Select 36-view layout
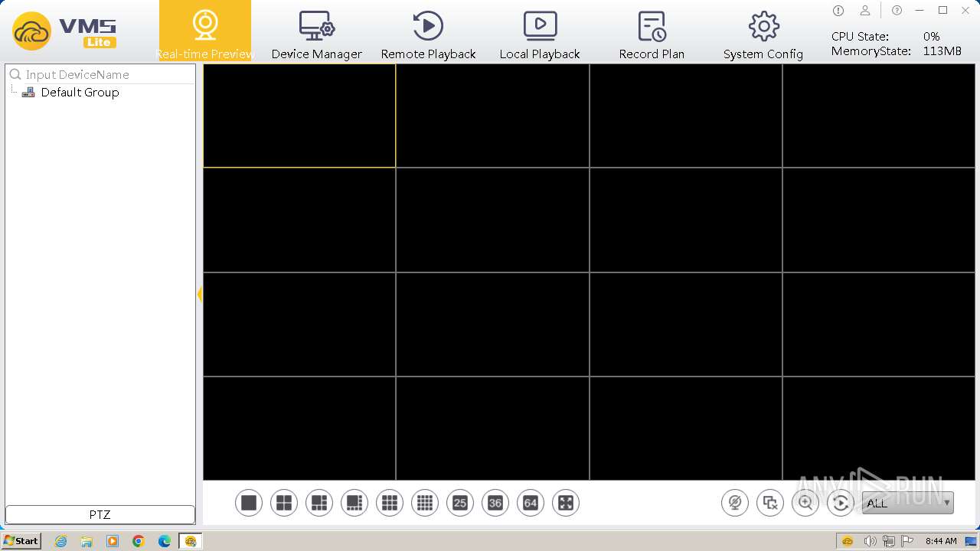980x551 pixels. [x=495, y=503]
